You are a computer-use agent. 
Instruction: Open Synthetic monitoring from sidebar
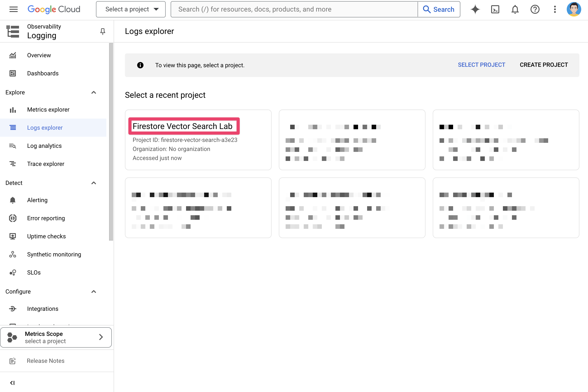click(54, 254)
